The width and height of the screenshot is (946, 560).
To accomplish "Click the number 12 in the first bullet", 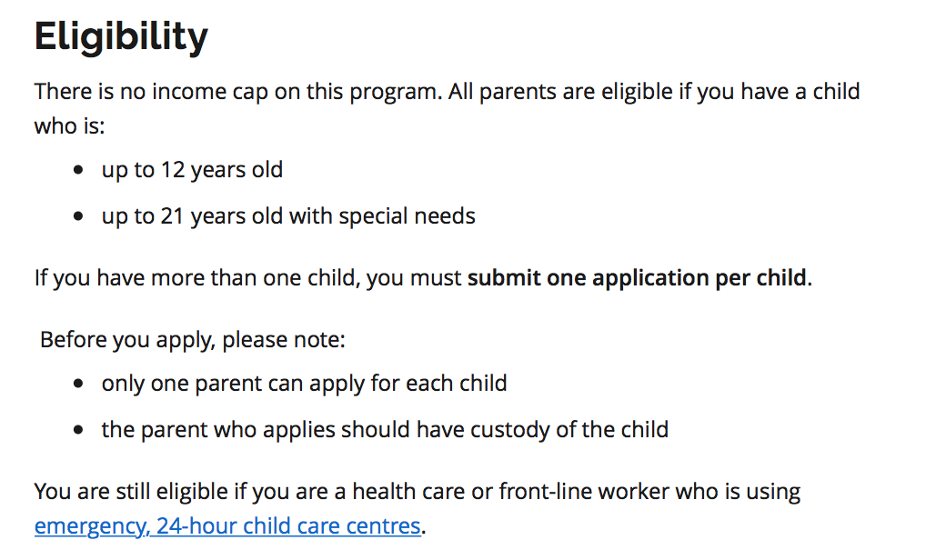I will [x=173, y=170].
